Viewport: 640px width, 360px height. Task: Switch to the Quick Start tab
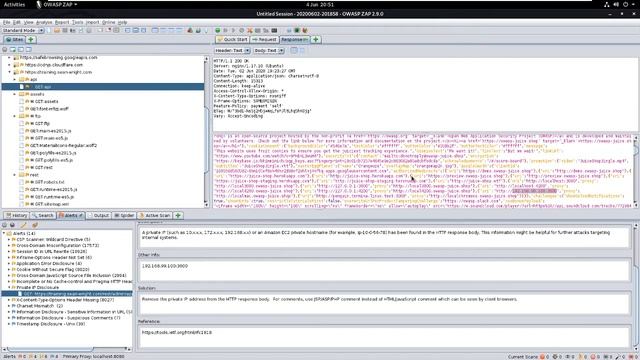232,40
